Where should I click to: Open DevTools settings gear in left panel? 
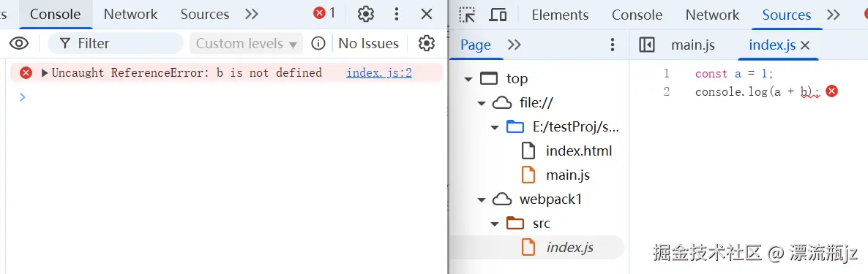[366, 15]
